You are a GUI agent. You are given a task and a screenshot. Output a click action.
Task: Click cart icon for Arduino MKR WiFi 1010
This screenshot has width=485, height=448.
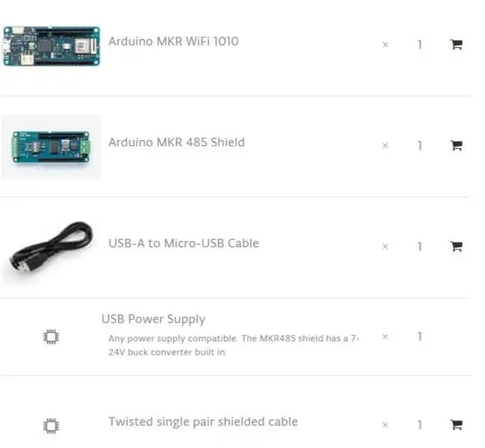pyautogui.click(x=456, y=44)
